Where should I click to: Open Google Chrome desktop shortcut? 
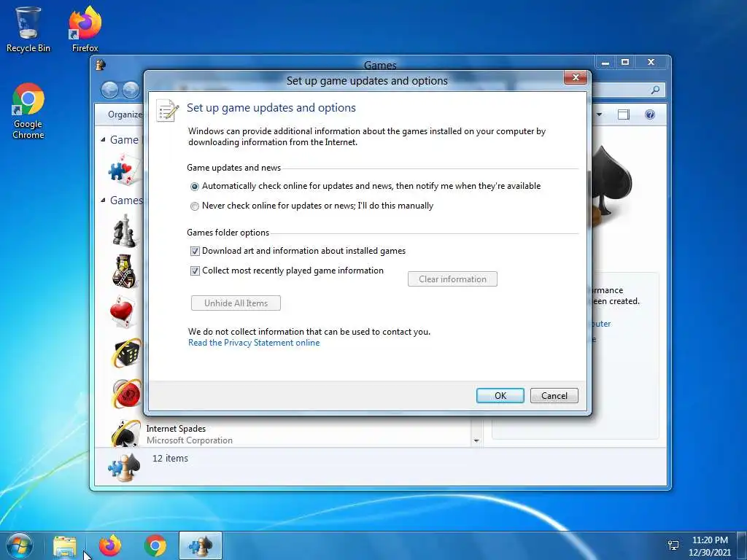tap(28, 111)
